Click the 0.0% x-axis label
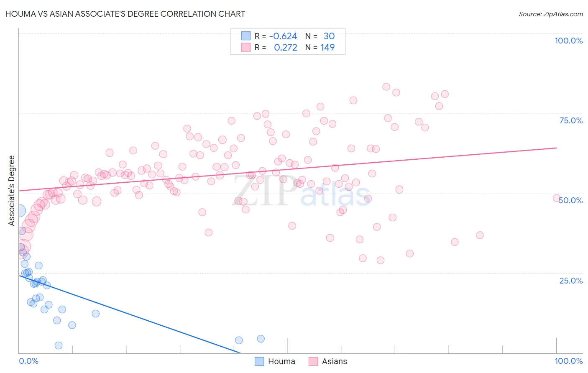588x373 pixels. 28,361
